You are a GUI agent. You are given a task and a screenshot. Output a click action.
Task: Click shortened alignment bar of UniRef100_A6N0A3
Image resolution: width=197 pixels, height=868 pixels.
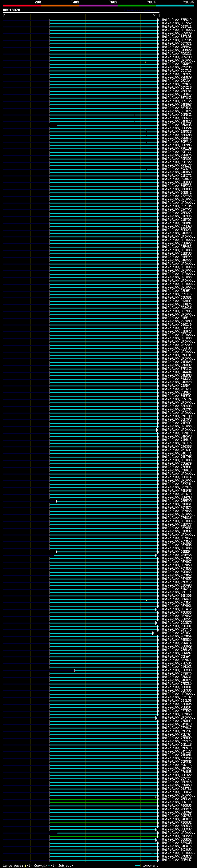pos(108,125)
